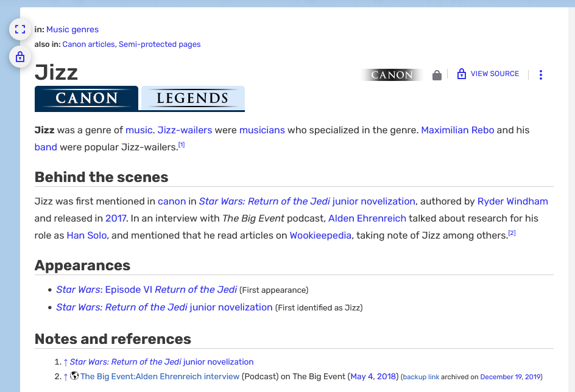575x392 pixels.
Task: Click the lock icon below the expand button
Action: 20,57
